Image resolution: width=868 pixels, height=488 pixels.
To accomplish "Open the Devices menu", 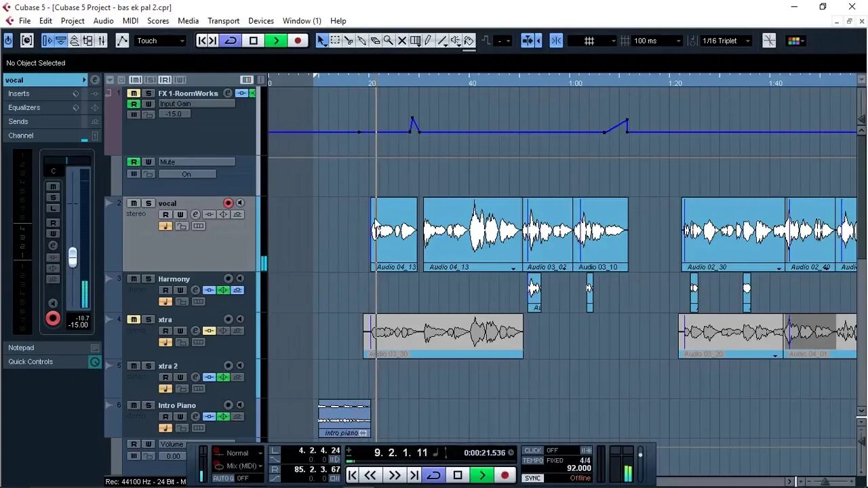I will [x=261, y=21].
